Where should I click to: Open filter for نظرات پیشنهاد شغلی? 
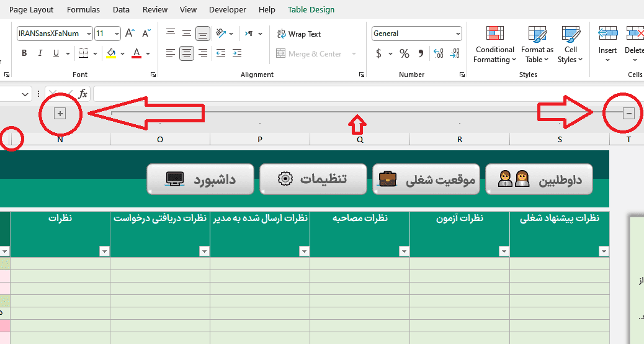coord(604,251)
